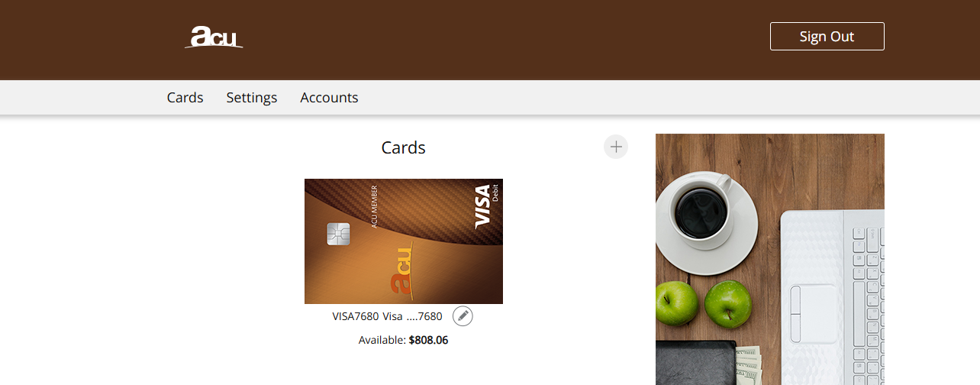Click the Available $808.06 balance text
This screenshot has height=385, width=980.
point(404,340)
